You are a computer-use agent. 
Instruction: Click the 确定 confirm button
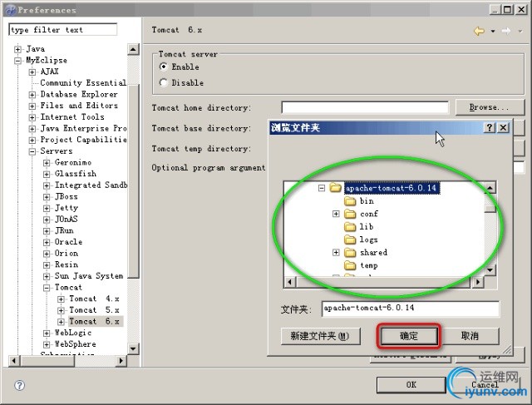click(x=409, y=336)
